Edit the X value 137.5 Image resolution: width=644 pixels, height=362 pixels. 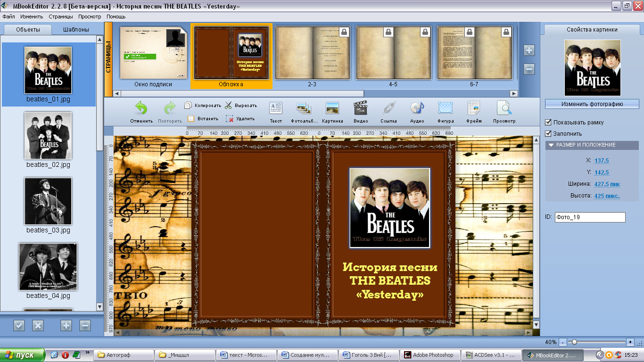coord(602,161)
